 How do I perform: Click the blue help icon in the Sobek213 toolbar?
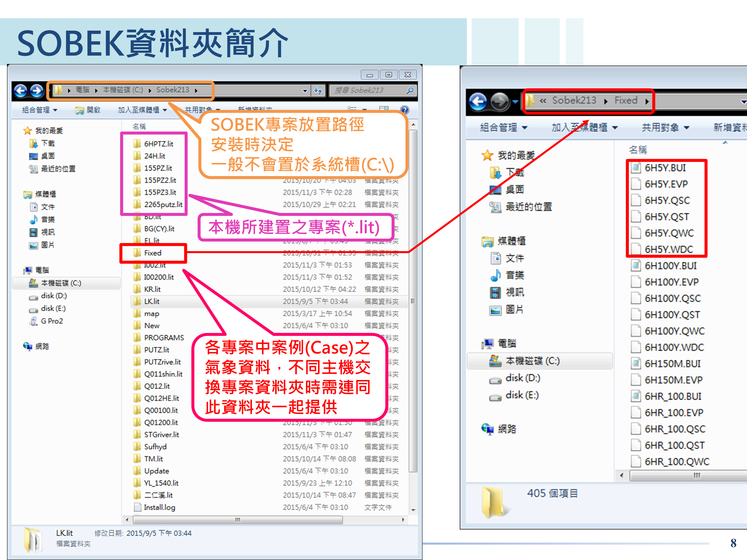pos(404,110)
